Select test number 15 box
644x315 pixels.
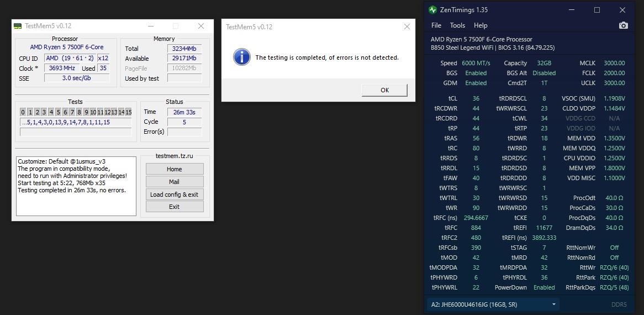pos(128,112)
